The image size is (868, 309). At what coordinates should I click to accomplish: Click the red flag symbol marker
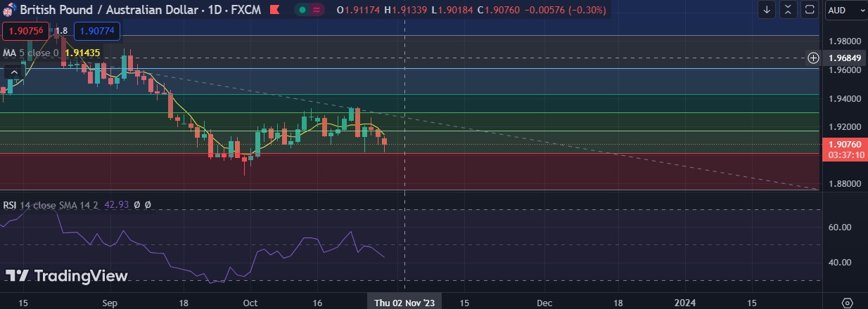point(274,11)
